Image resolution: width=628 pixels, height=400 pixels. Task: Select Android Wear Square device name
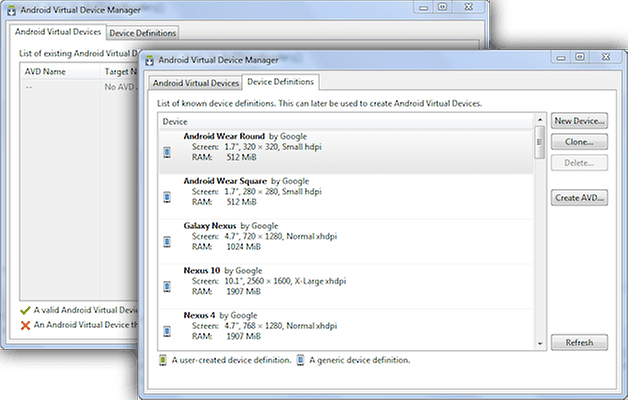coord(225,181)
